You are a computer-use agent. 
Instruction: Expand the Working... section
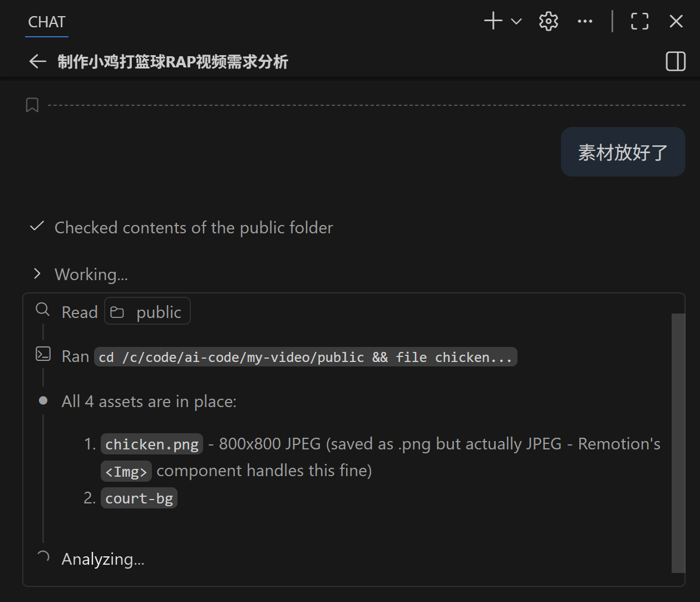pos(37,274)
